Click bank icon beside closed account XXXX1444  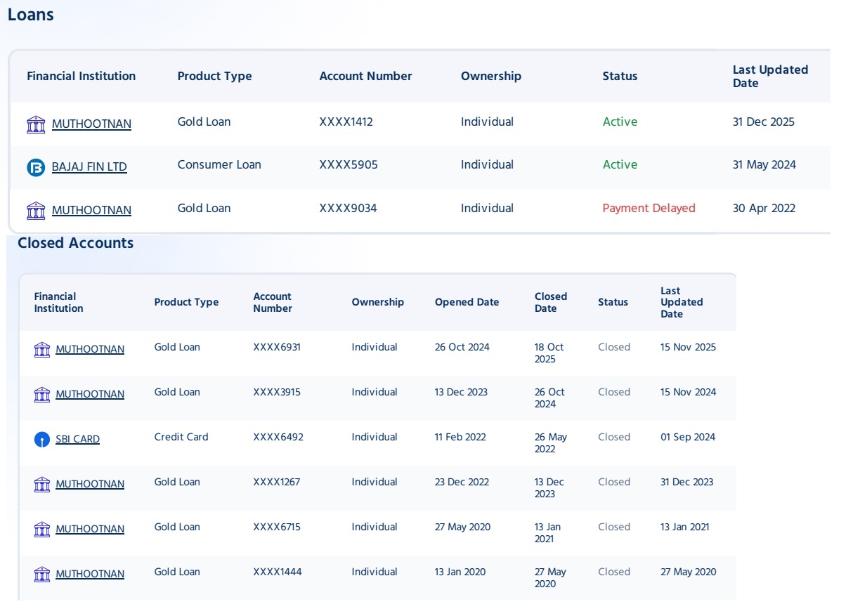(42, 575)
